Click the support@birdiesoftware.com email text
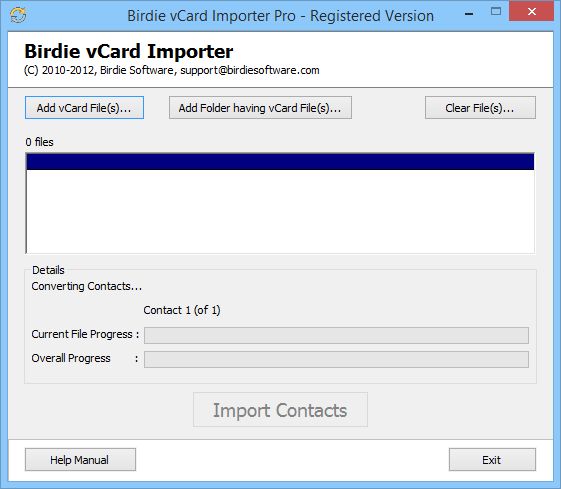 tap(250, 70)
